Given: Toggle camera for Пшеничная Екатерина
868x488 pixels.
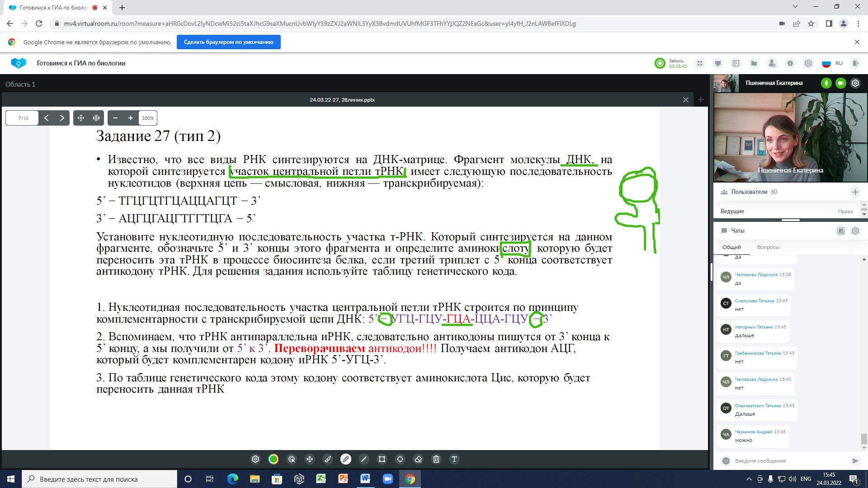Looking at the screenshot, I should coord(841,83).
